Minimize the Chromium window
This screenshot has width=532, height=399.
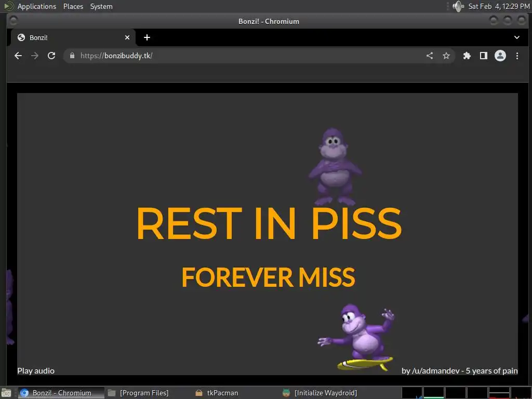(494, 21)
